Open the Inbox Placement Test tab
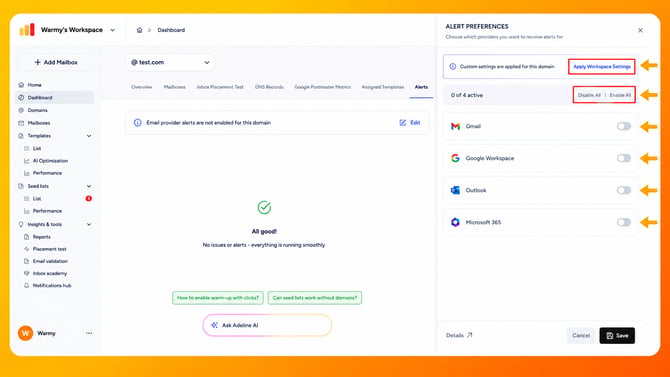The width and height of the screenshot is (670, 377). 220,87
